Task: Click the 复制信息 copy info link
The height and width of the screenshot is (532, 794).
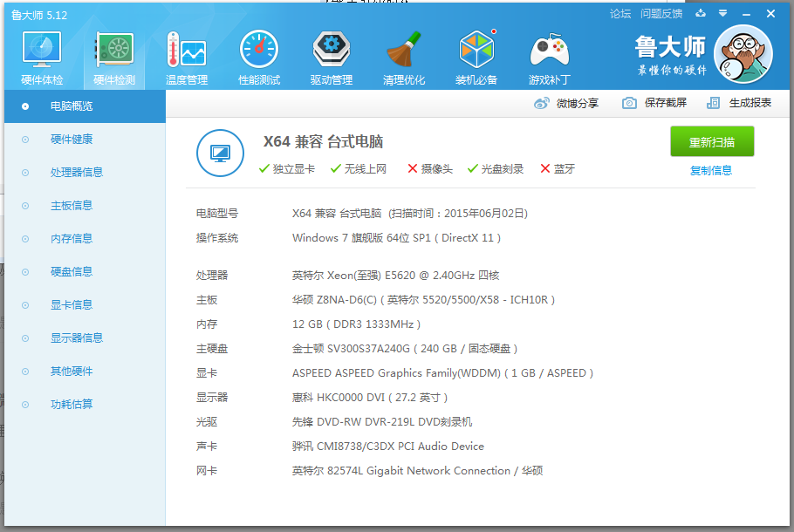Action: click(712, 169)
